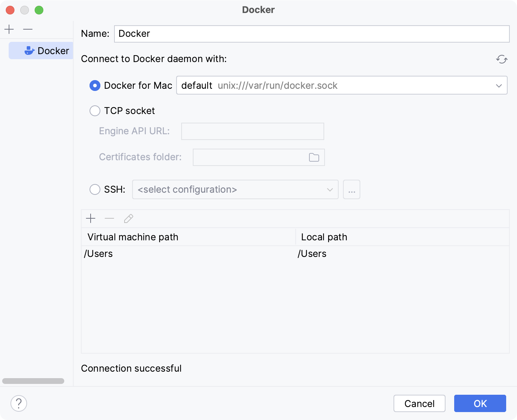Edit the path mapping with pencil icon

click(x=128, y=218)
